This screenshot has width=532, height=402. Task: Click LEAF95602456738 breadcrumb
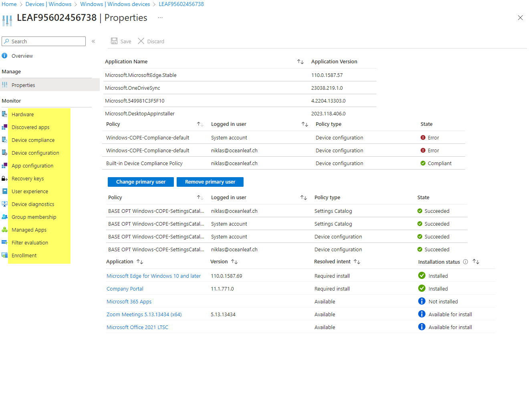coord(181,4)
